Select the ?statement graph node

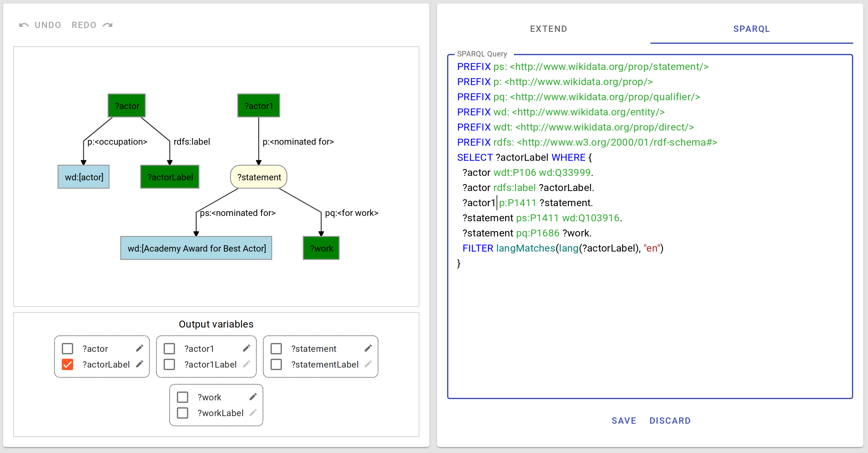coord(259,177)
